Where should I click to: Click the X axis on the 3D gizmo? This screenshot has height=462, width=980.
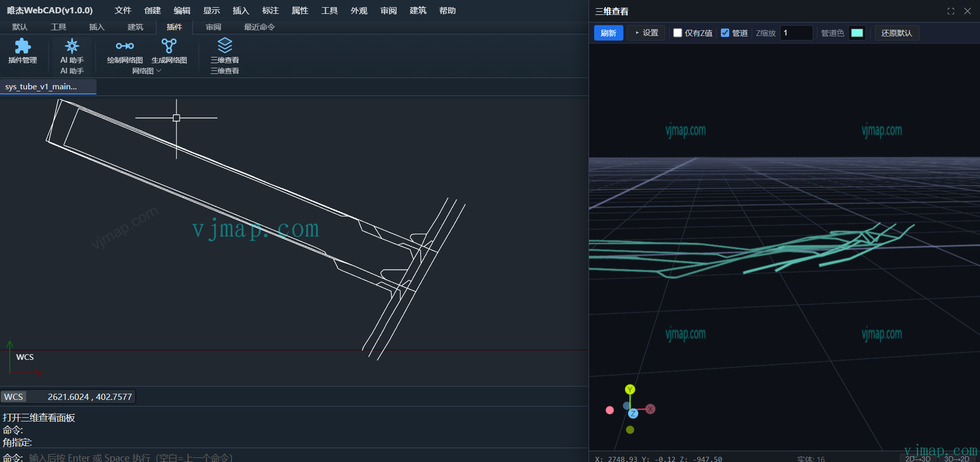tap(651, 409)
